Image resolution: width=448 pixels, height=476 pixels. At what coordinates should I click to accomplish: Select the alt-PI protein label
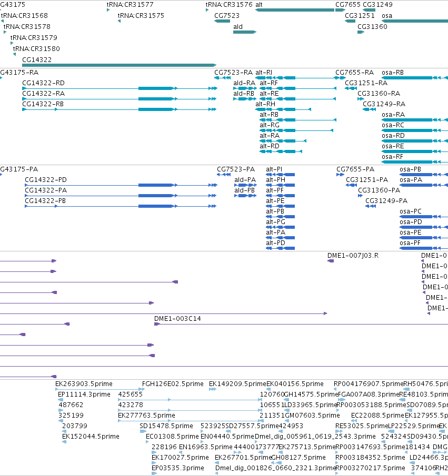coord(274,169)
